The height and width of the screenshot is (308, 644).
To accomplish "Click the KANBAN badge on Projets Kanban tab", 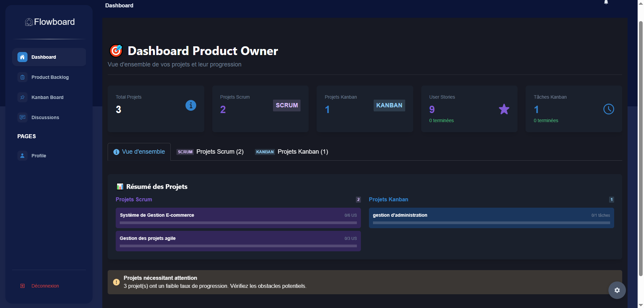I will pos(265,152).
